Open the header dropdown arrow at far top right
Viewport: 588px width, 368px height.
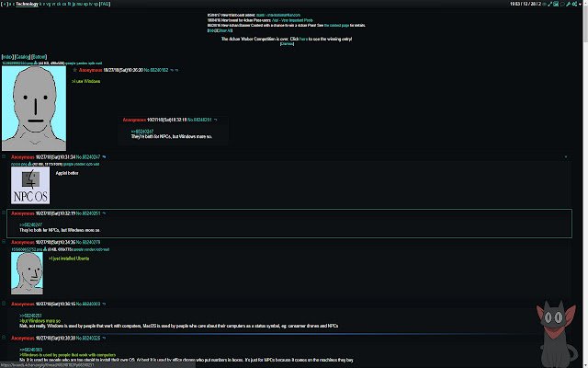[580, 4]
